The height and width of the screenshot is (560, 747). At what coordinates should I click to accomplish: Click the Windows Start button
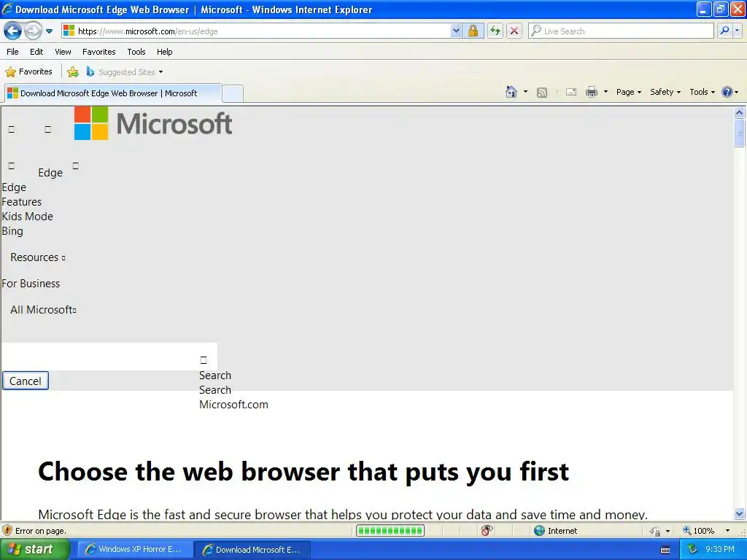(35, 550)
